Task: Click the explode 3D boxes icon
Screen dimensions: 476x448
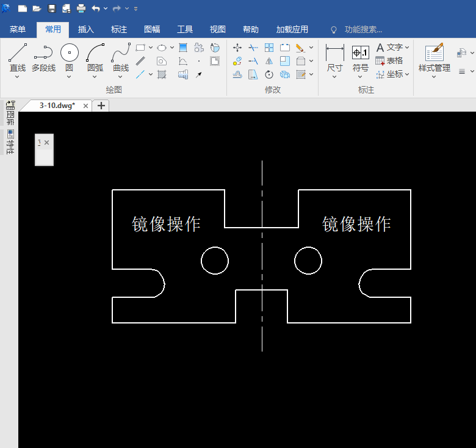Action: click(285, 74)
